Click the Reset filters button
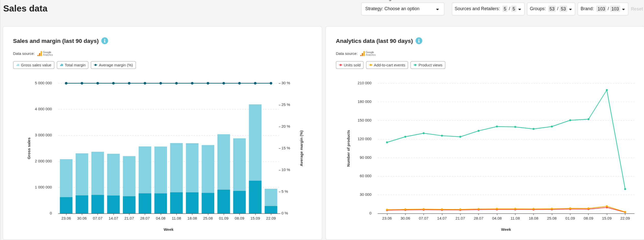 (636, 9)
